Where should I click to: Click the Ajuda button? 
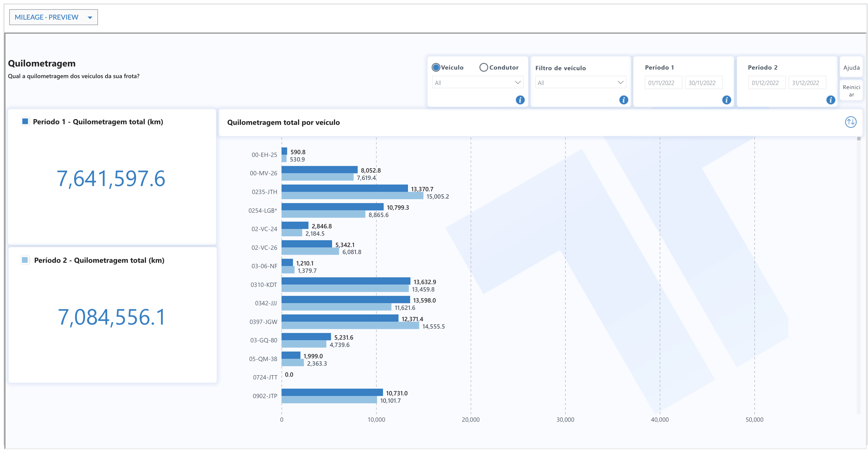pyautogui.click(x=851, y=67)
